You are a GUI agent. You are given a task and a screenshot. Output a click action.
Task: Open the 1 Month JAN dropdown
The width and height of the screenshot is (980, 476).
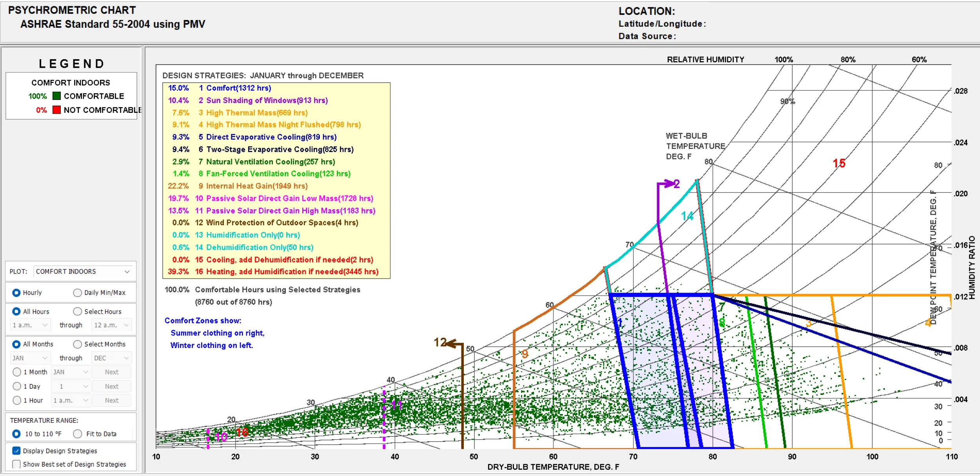click(71, 372)
